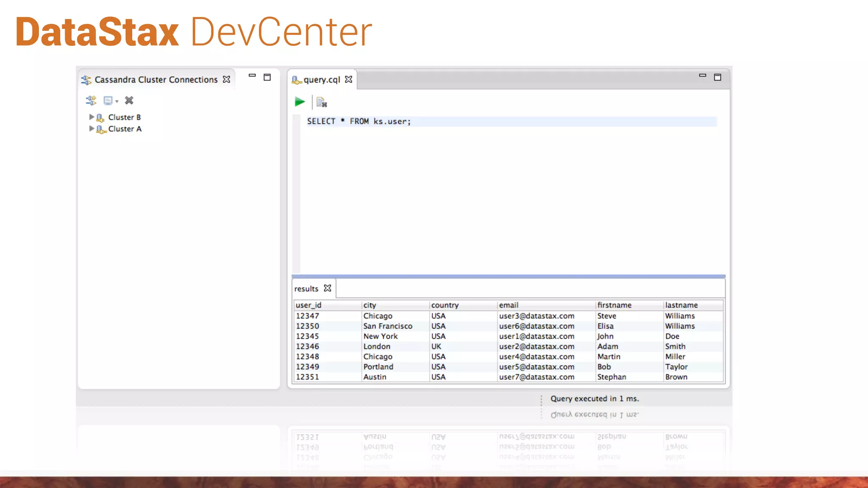Run the query with the green play icon
The height and width of the screenshot is (488, 868).
click(300, 102)
